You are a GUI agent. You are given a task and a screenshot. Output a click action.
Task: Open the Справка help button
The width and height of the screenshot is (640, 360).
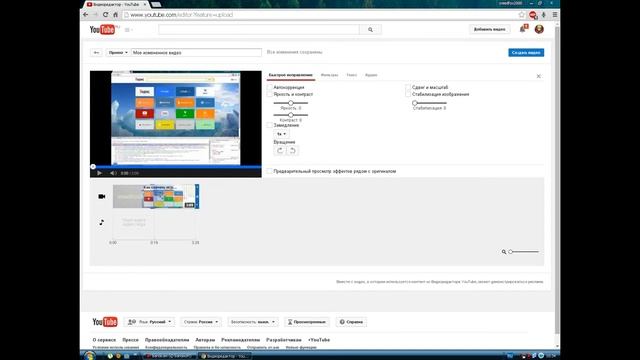point(351,322)
